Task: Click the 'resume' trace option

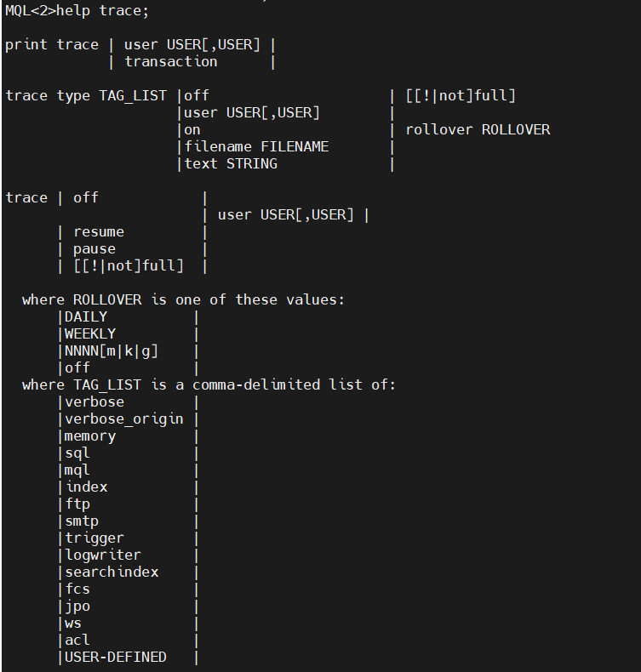Action: (99, 232)
